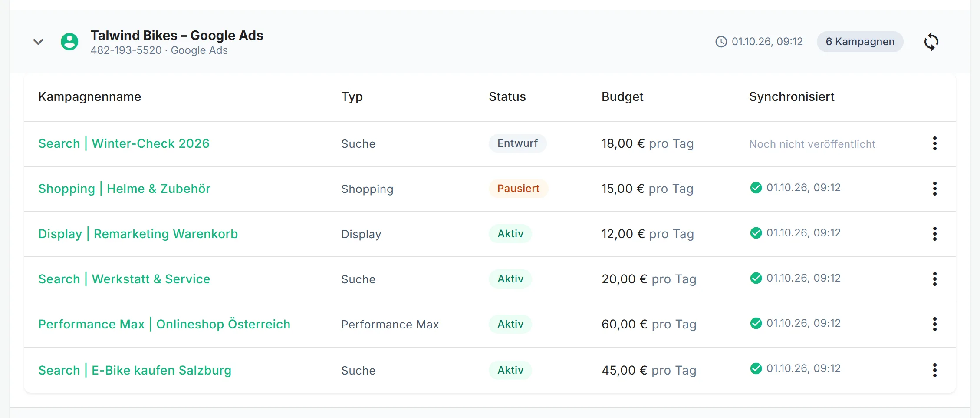
Task: Open Shopping | Helme & Zubehör campaign
Action: (x=124, y=189)
